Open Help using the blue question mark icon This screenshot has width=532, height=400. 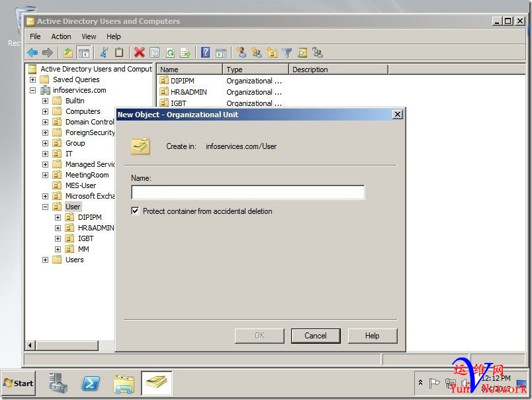[206, 52]
